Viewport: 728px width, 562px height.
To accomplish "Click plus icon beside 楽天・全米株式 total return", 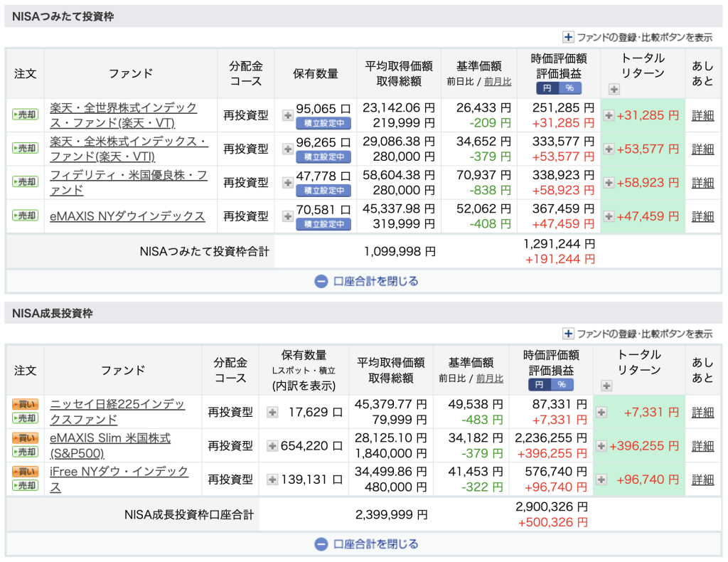I will 609,149.
